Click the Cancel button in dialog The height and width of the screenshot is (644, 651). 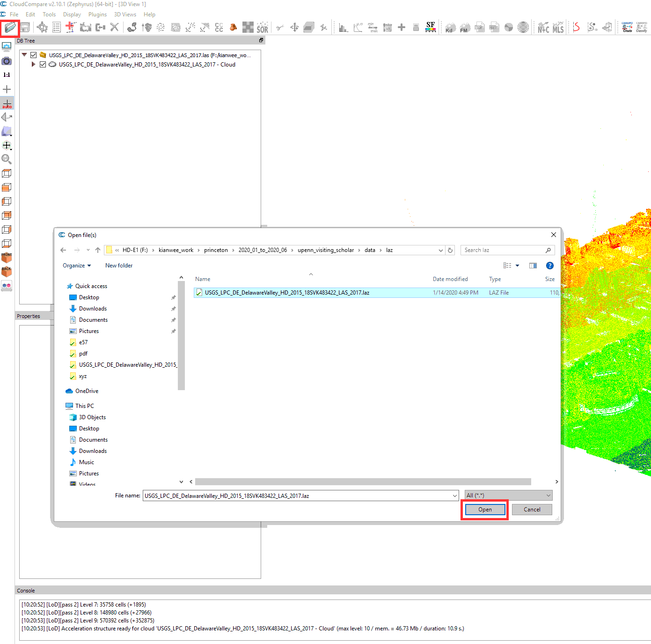[532, 510]
